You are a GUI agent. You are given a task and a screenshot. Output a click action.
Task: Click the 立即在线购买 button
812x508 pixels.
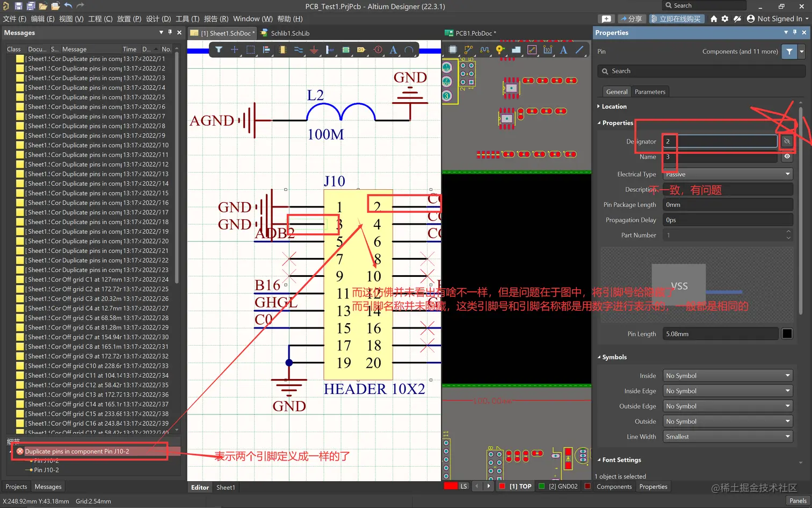coord(676,19)
